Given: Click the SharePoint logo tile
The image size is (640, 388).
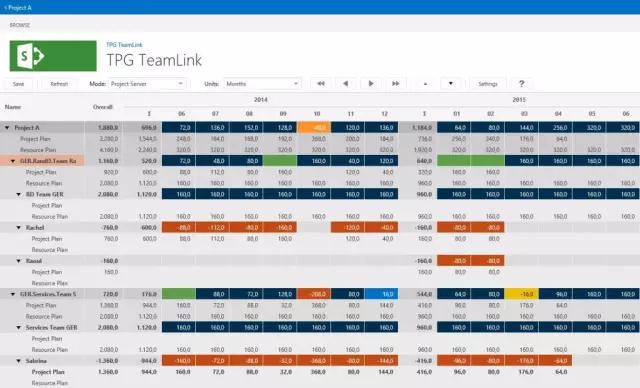Looking at the screenshot, I should tap(53, 56).
